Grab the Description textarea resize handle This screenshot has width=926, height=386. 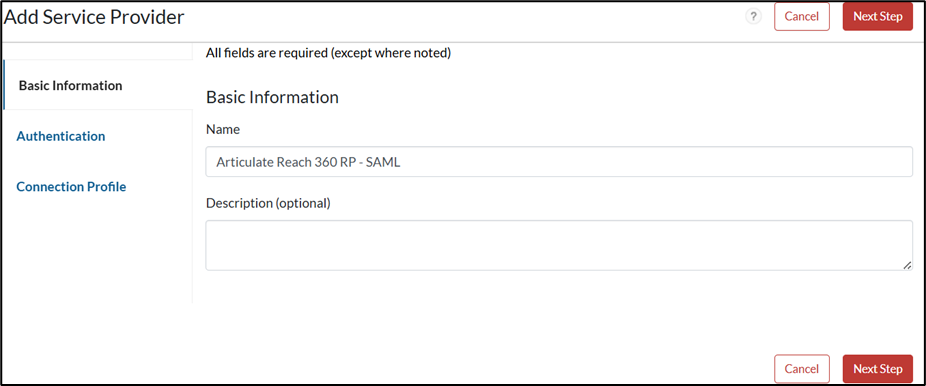[907, 266]
